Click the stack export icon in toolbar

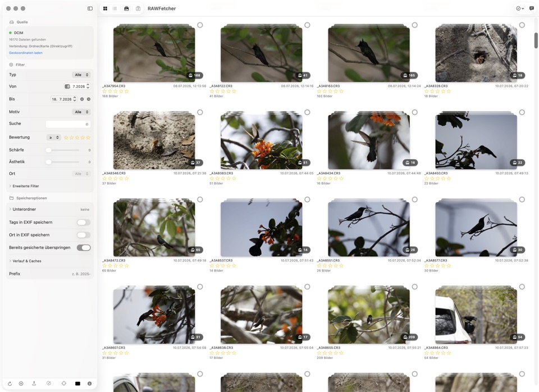tap(138, 8)
